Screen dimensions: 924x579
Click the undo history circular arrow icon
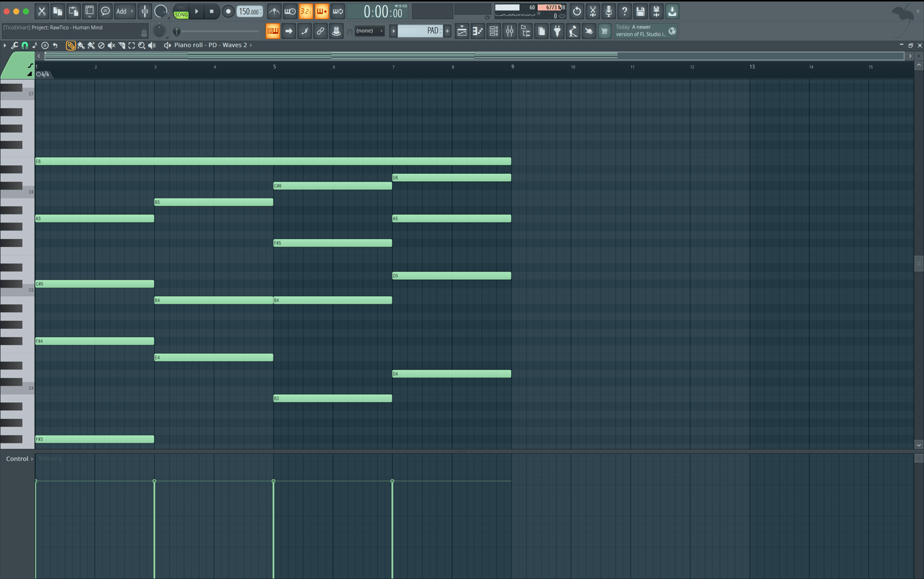coord(577,11)
